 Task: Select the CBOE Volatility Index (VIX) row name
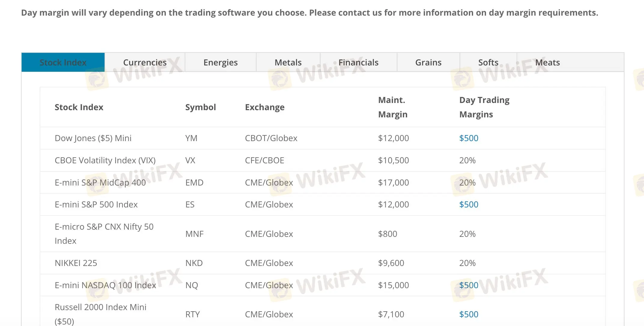pos(105,160)
